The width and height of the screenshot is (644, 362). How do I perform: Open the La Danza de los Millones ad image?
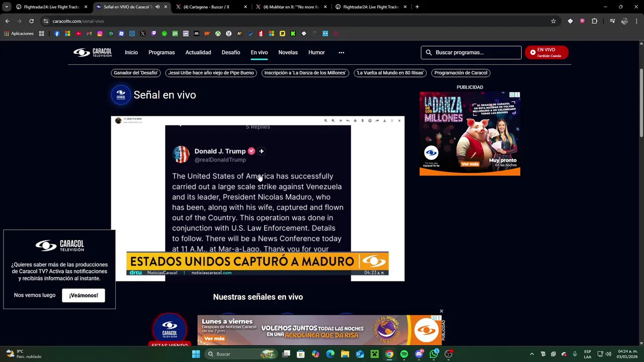tap(470, 134)
